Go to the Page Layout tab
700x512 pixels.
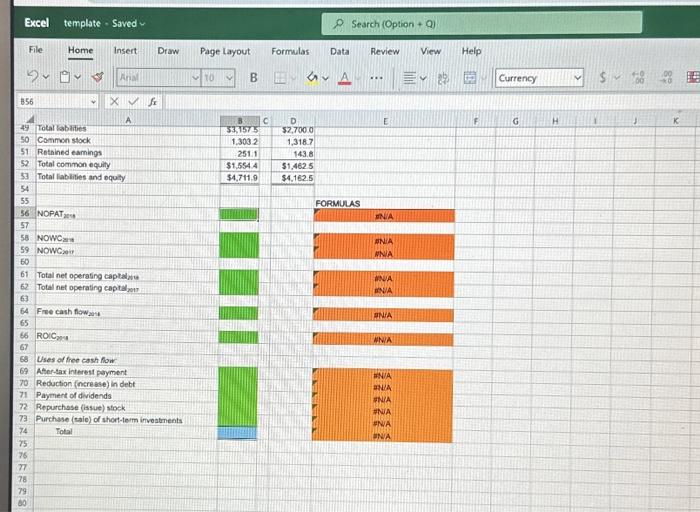(225, 51)
